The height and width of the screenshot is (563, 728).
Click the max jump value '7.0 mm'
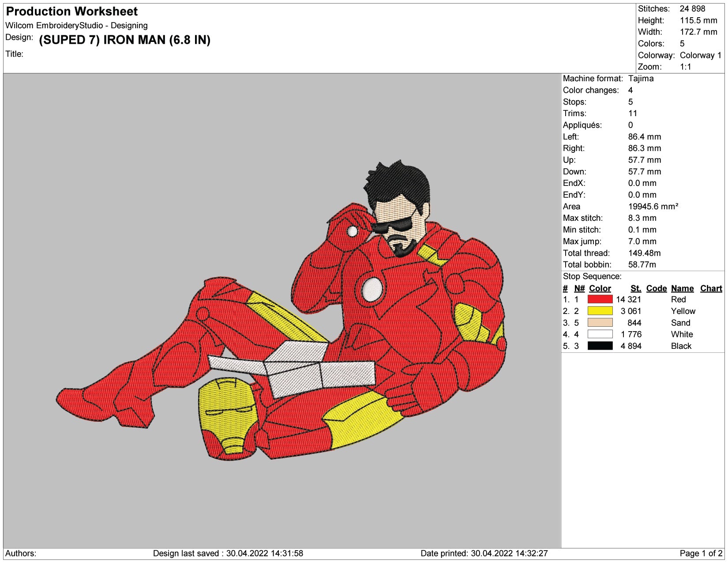point(642,242)
